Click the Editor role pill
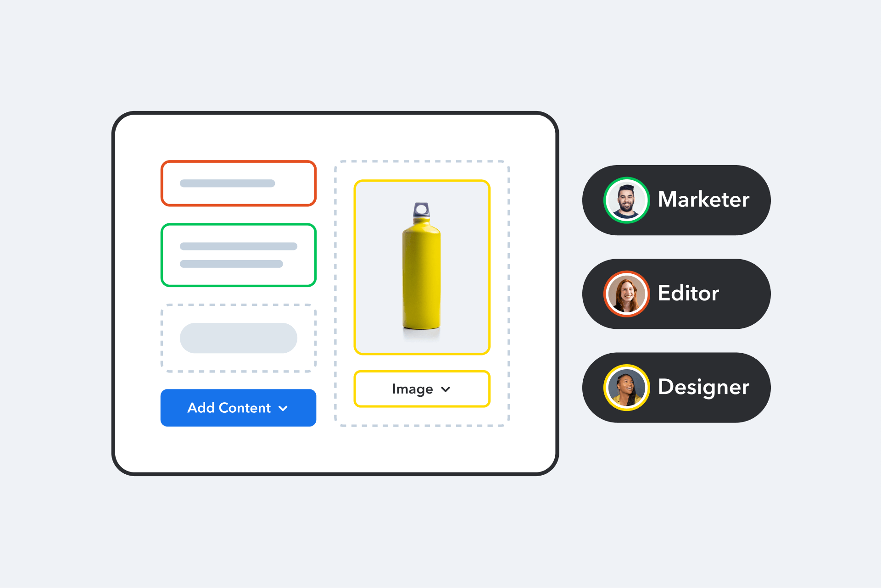This screenshot has height=588, width=881. tap(676, 294)
